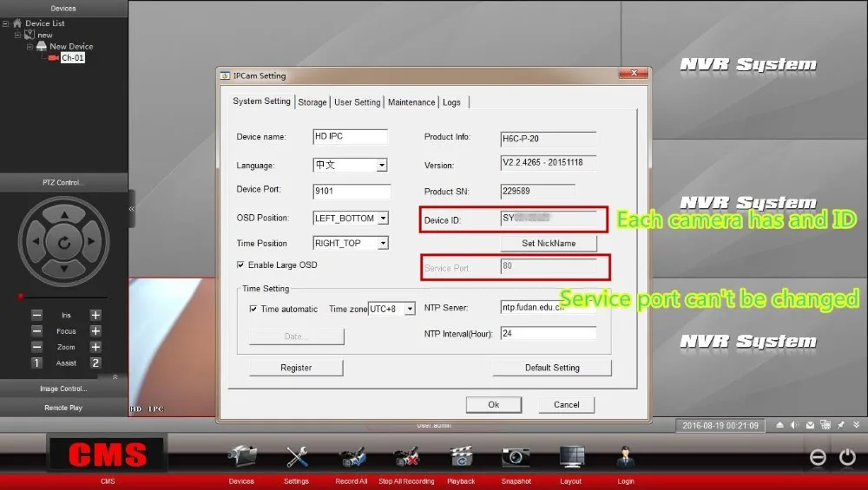The image size is (868, 490).
Task: Click the Default Setting button
Action: pyautogui.click(x=552, y=368)
